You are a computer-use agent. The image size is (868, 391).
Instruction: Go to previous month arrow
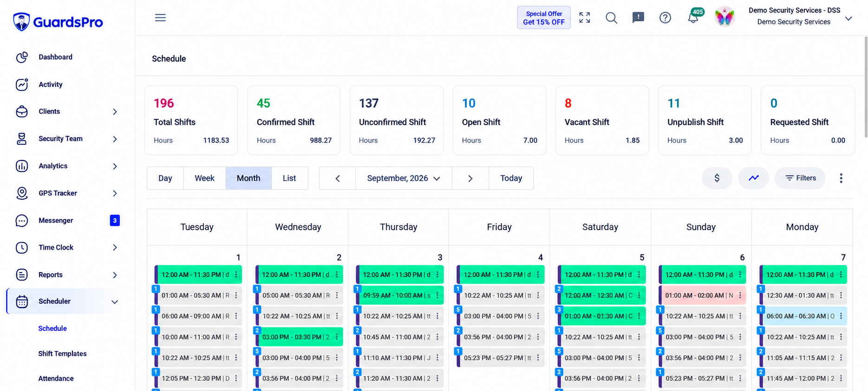coord(338,178)
